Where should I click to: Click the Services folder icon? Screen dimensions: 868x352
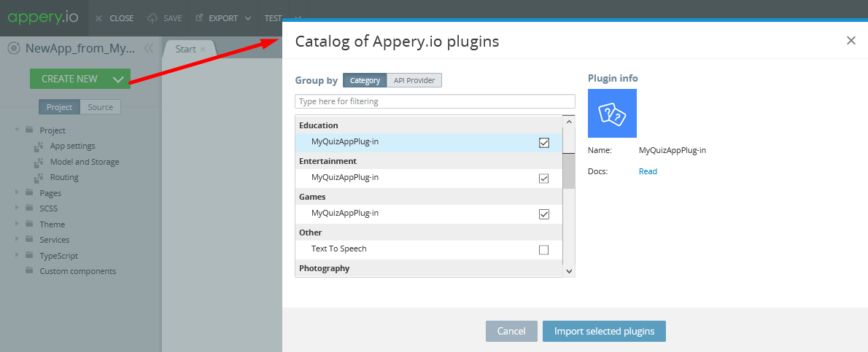29,239
